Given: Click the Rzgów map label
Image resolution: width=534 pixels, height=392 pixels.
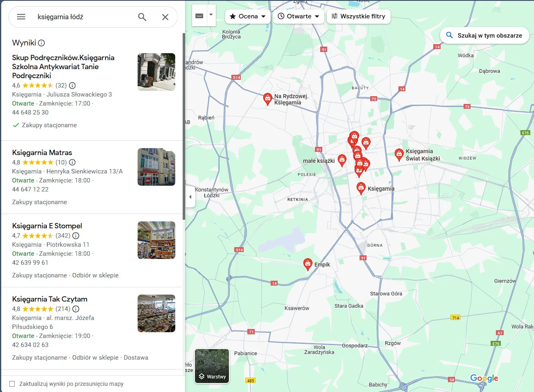Looking at the screenshot, I should [393, 343].
